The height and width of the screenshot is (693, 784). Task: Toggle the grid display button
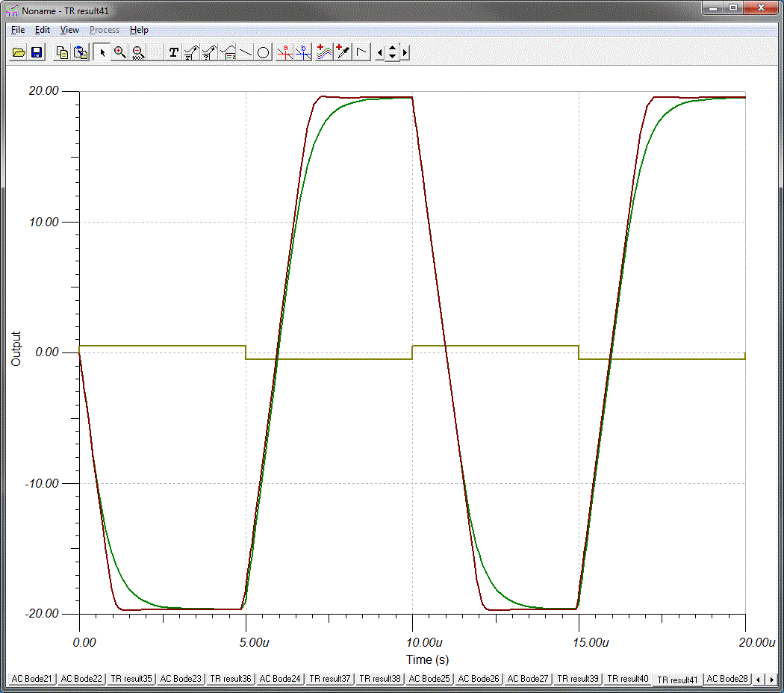pos(155,52)
